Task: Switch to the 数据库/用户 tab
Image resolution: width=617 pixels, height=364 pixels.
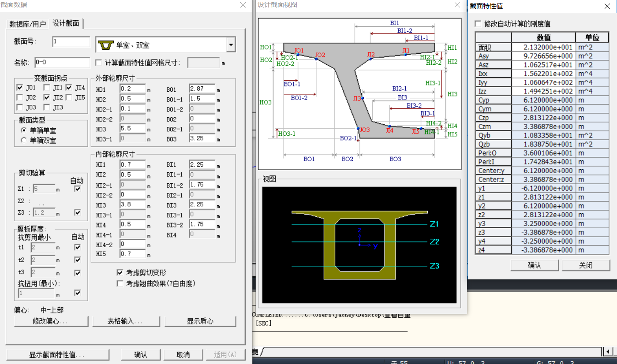Action: 28,24
